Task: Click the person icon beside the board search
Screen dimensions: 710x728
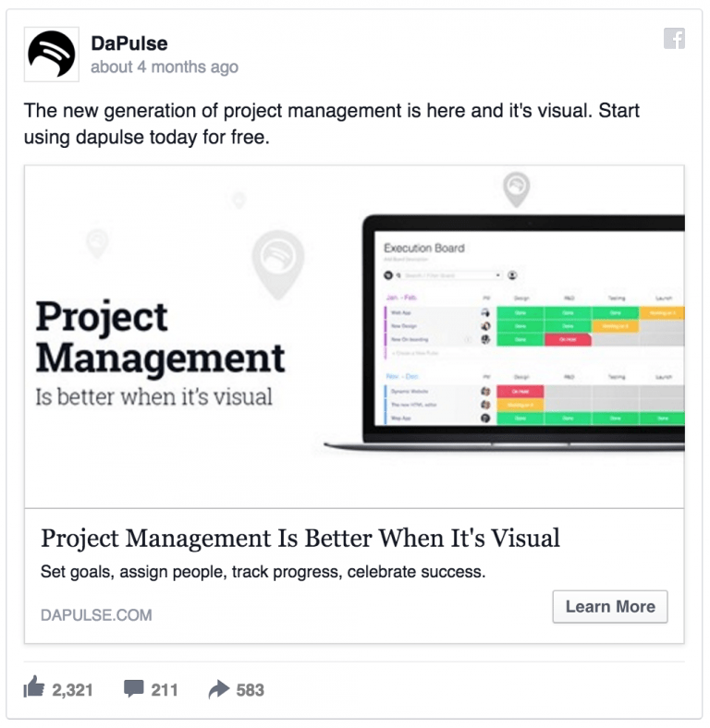Action: click(512, 275)
